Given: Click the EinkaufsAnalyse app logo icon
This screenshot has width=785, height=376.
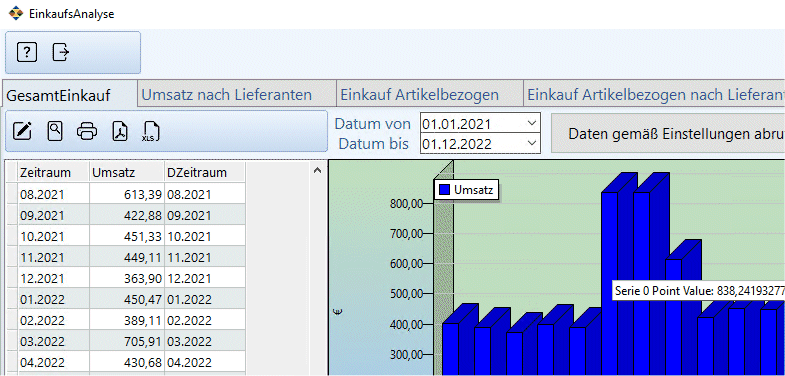Looking at the screenshot, I should (17, 13).
